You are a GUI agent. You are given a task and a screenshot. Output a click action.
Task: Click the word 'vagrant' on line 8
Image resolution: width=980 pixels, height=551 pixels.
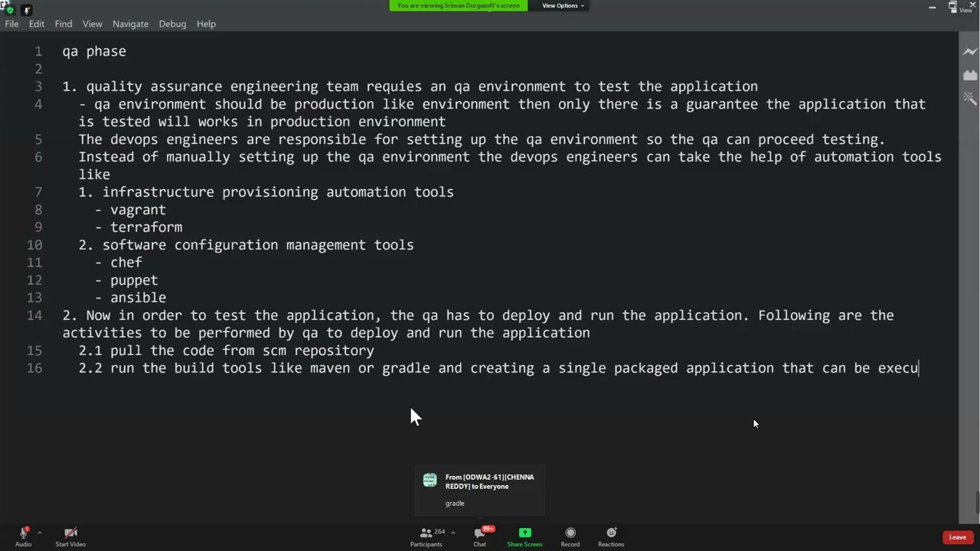pos(138,210)
